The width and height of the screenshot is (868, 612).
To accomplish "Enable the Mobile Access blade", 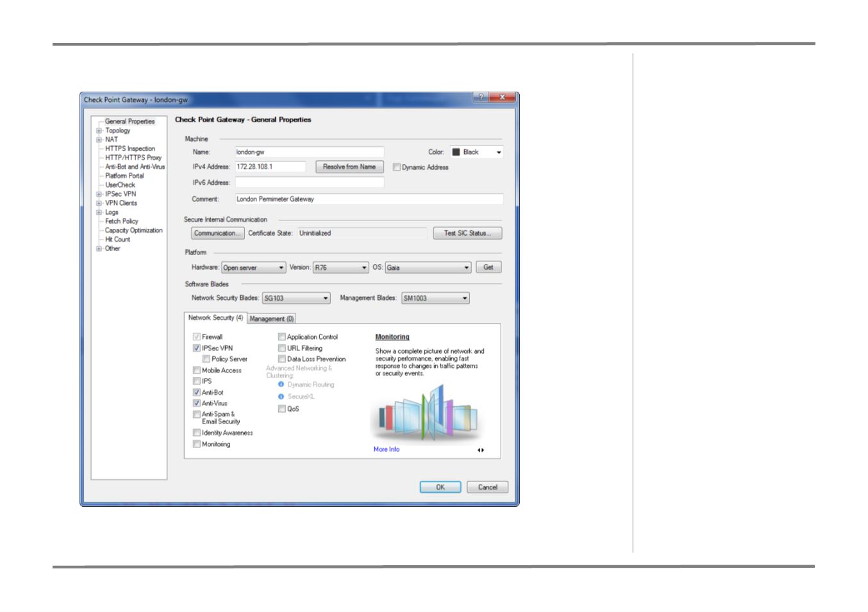I will click(197, 370).
